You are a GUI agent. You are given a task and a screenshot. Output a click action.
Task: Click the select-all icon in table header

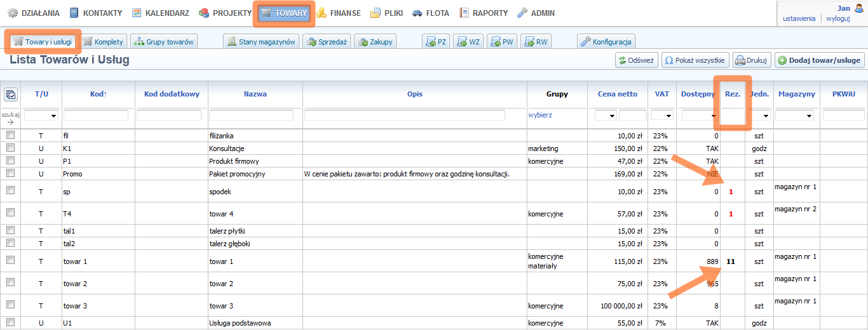click(10, 95)
